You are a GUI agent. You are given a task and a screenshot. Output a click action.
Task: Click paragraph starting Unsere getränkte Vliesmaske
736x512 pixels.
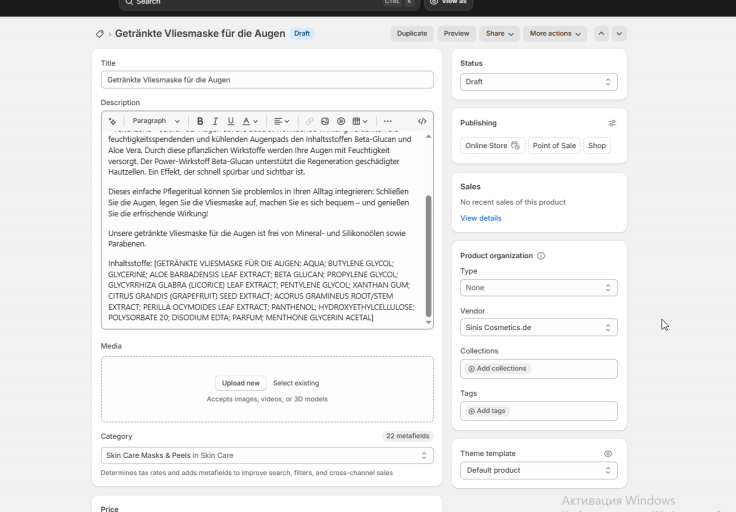pyautogui.click(x=257, y=238)
